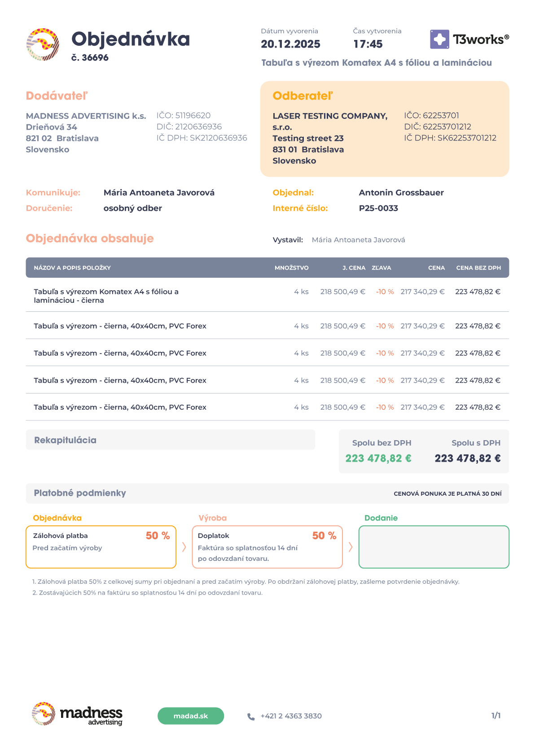The image size is (535, 756).
Task: Click the purple T3works logo icon
Action: point(439,39)
